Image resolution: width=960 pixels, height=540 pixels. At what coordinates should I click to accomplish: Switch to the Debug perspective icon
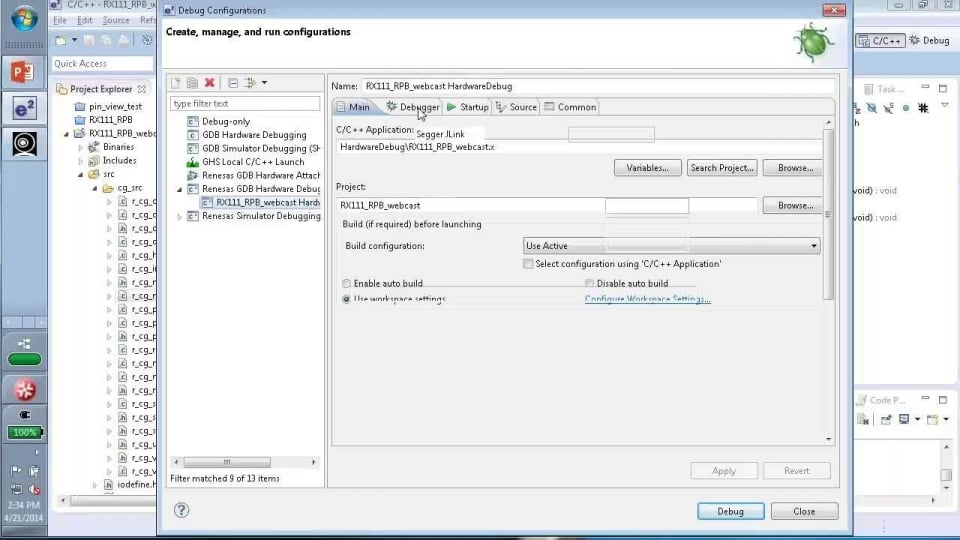tap(928, 41)
